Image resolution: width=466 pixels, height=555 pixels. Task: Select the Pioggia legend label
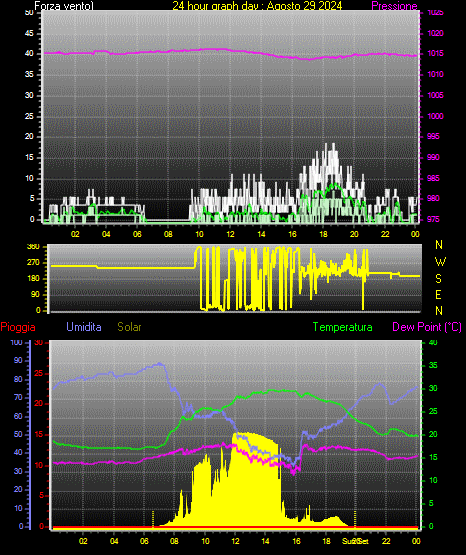(x=18, y=327)
